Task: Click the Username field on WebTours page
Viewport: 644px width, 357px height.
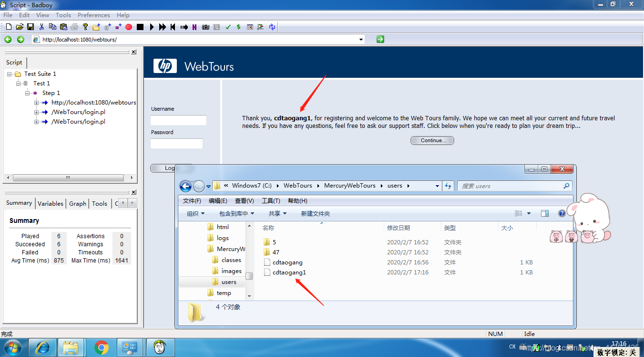Action: 178,120
